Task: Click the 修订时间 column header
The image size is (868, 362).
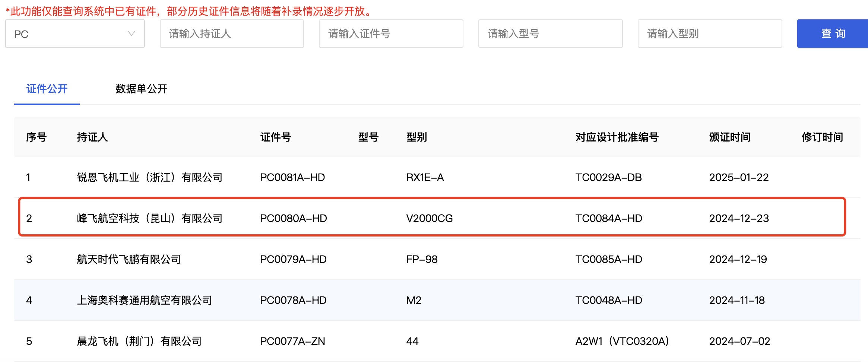Action: [x=822, y=137]
